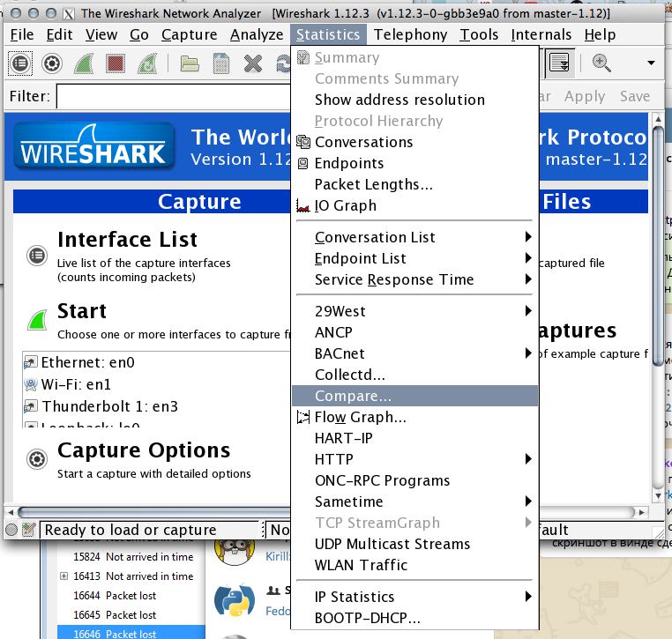The height and width of the screenshot is (639, 672).
Task: Click the capture comments status bar icon
Action: click(x=29, y=530)
